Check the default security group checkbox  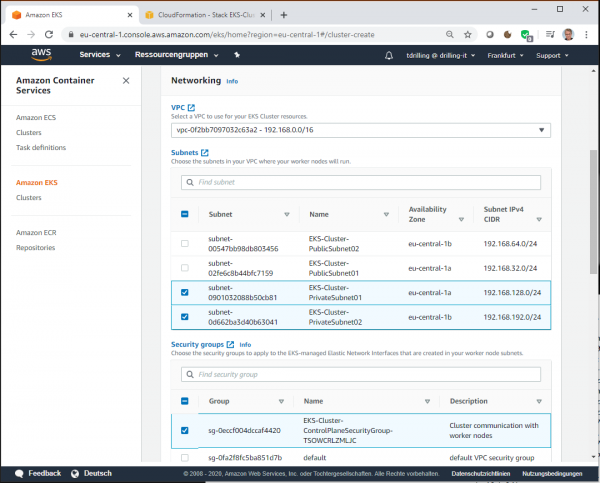coord(184,457)
